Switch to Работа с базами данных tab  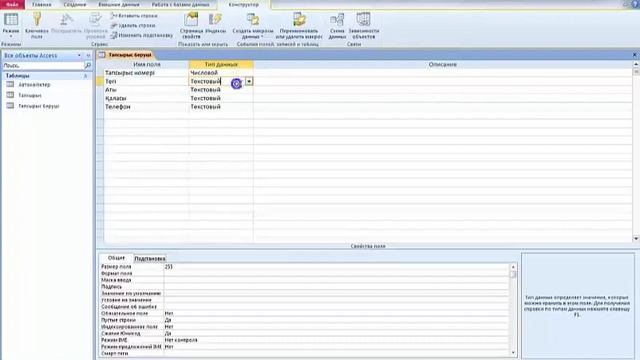(x=180, y=4)
